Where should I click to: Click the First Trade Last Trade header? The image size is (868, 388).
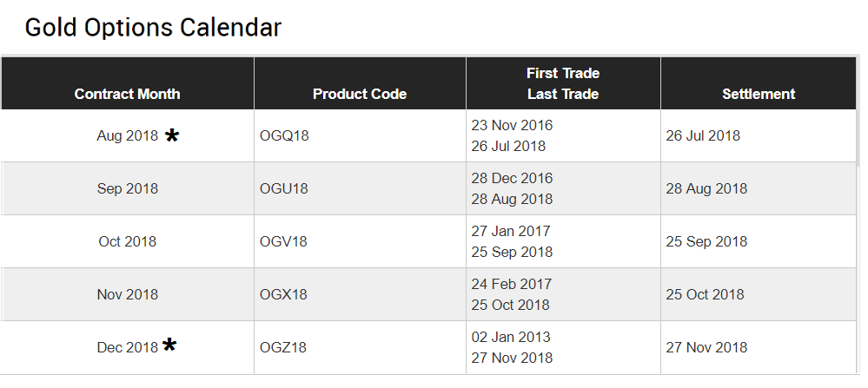click(x=563, y=83)
